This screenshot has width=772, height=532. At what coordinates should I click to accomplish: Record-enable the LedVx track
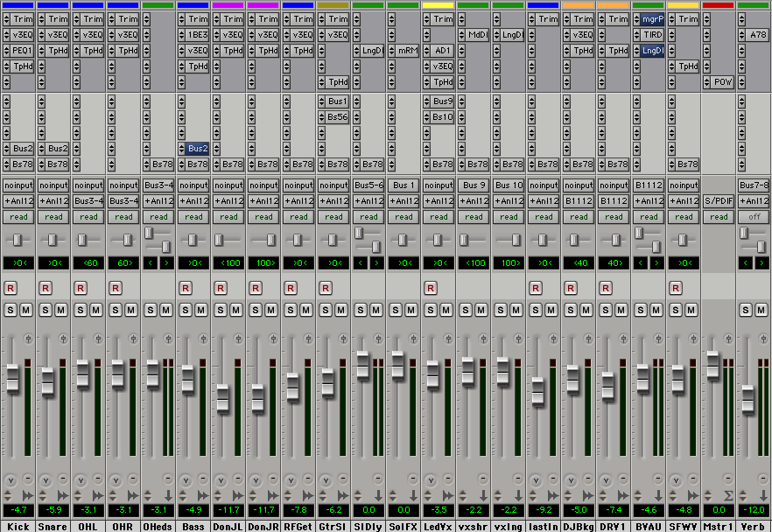(x=431, y=288)
